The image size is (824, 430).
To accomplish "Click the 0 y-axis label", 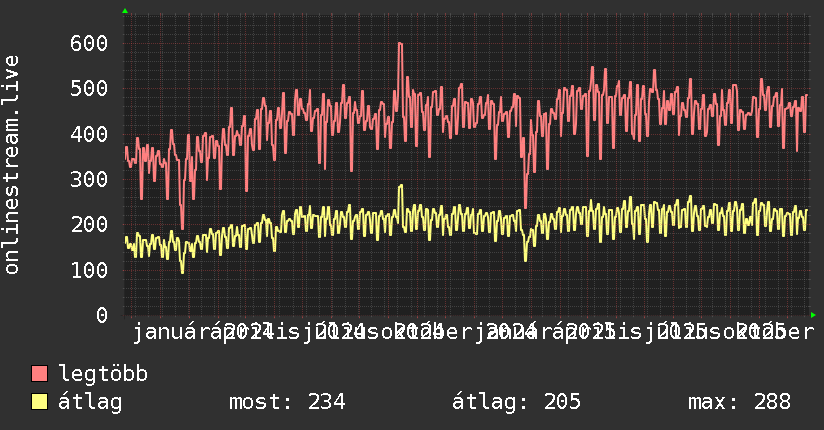I will pos(102,315).
